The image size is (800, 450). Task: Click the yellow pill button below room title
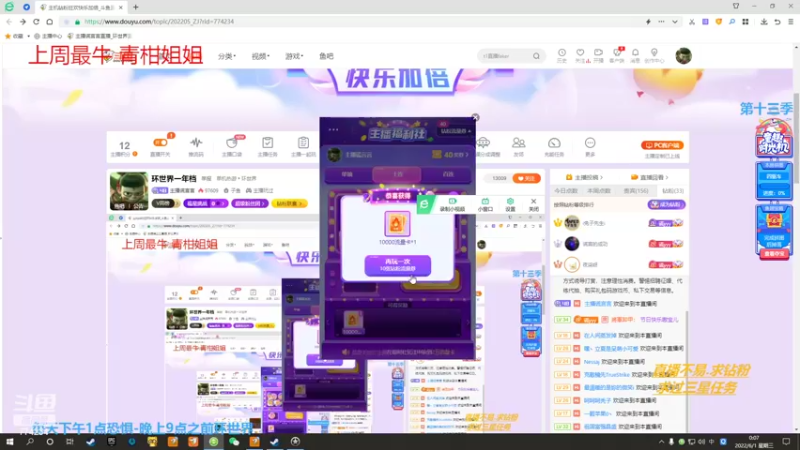coord(289,204)
